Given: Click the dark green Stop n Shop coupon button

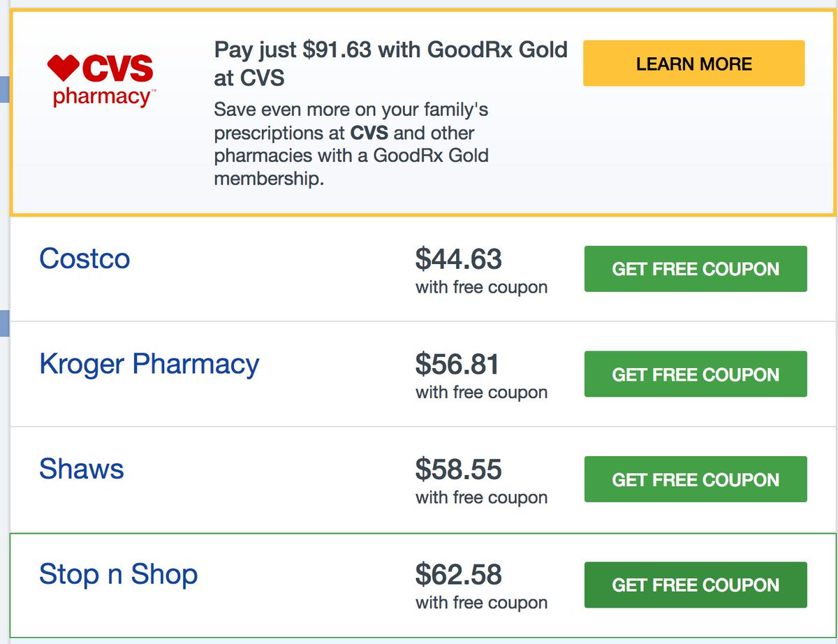Looking at the screenshot, I should coord(696,585).
